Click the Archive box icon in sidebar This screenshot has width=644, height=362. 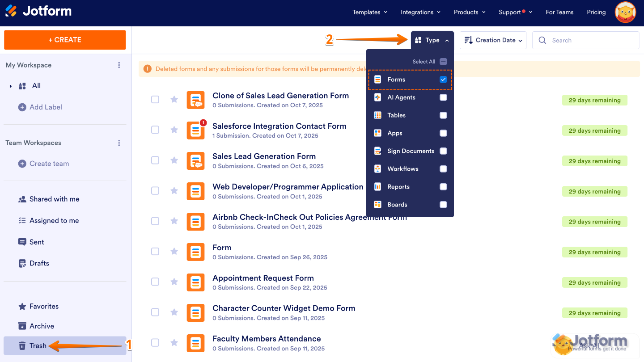click(x=22, y=326)
